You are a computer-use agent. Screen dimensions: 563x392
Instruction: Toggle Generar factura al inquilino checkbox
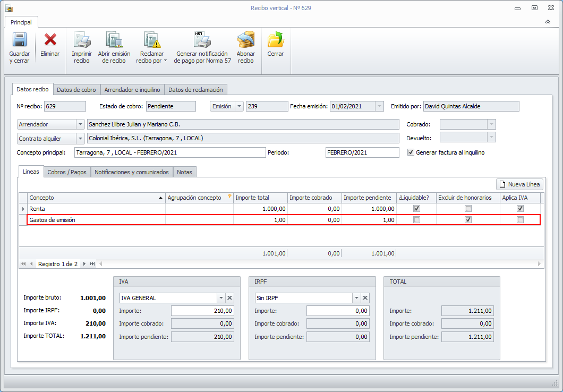tap(411, 152)
